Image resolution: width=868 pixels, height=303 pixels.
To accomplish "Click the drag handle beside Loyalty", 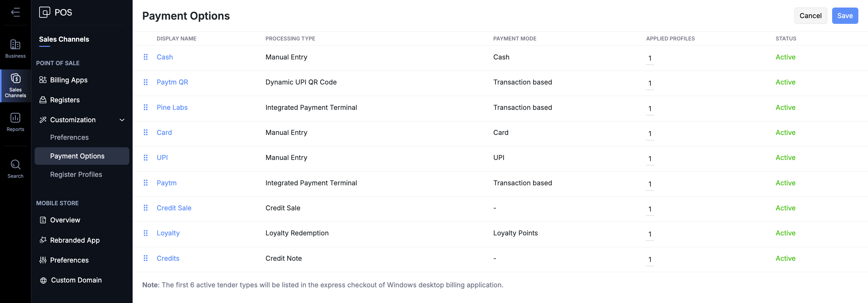I will click(x=146, y=233).
